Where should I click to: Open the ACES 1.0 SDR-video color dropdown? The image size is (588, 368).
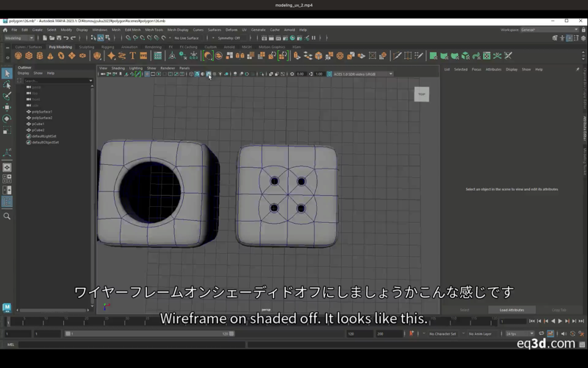[362, 74]
